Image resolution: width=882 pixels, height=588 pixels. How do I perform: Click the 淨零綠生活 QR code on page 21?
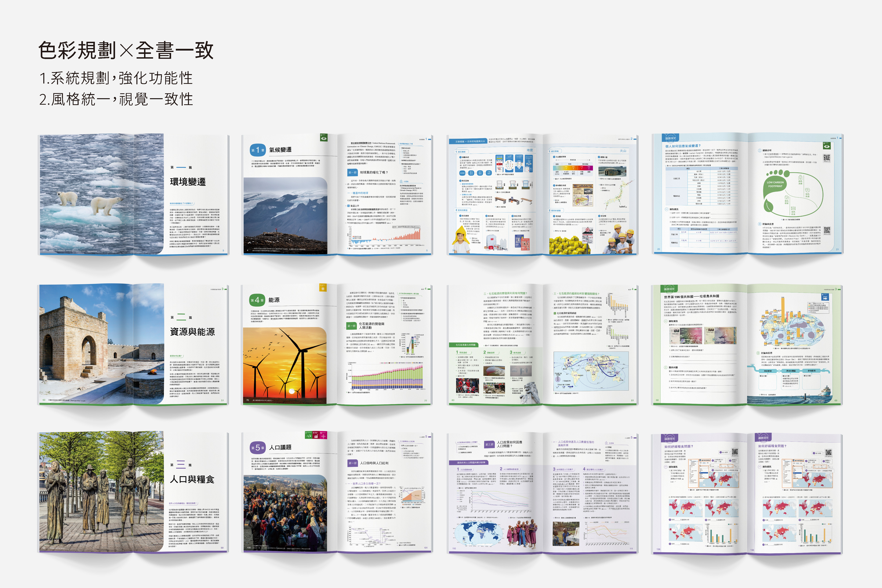[827, 158]
